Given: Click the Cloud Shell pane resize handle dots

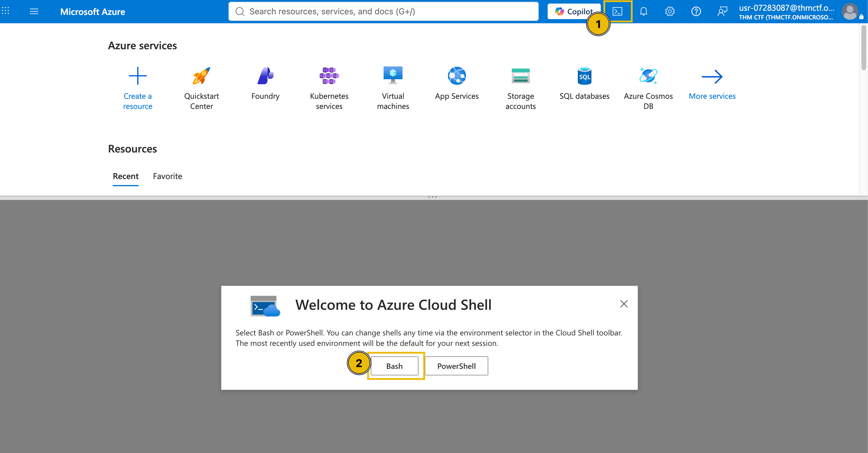Looking at the screenshot, I should tap(433, 197).
